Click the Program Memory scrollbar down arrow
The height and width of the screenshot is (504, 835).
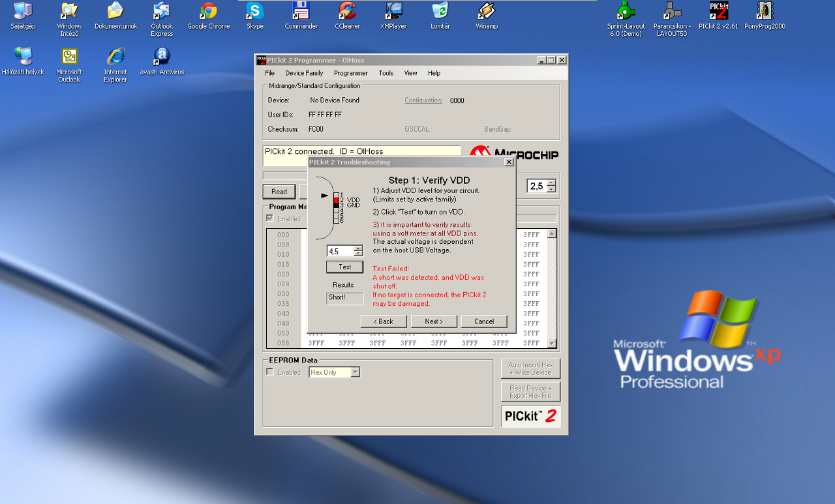click(x=552, y=343)
